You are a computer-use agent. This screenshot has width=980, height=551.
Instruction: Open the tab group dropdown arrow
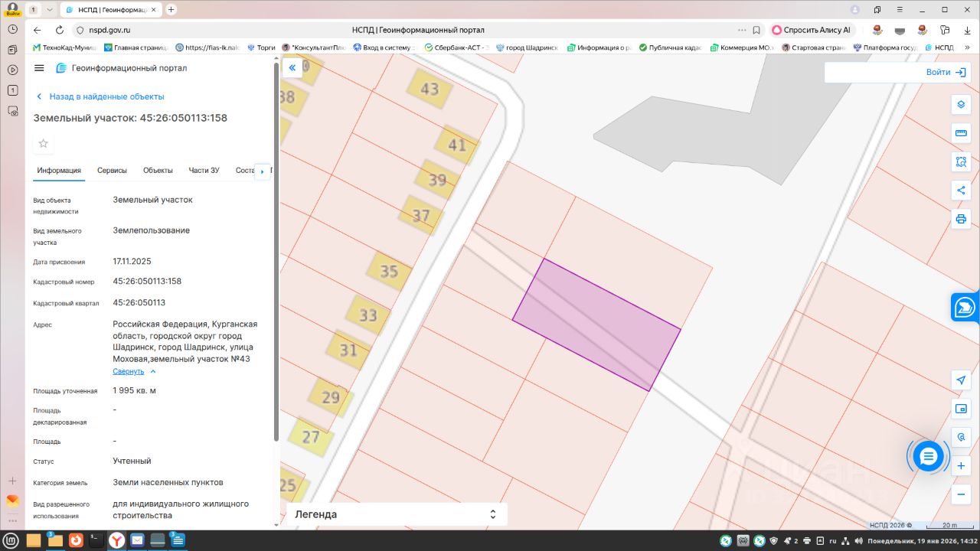pos(50,10)
